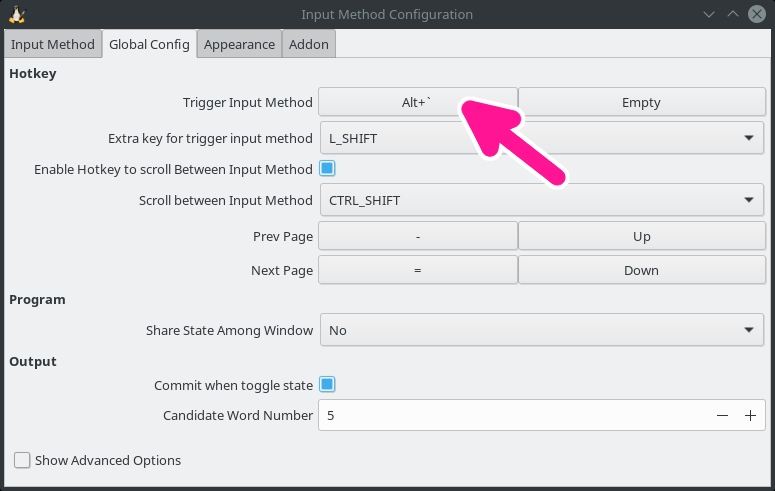775x491 pixels.
Task: Set Prev Page key via Up button
Action: click(641, 236)
